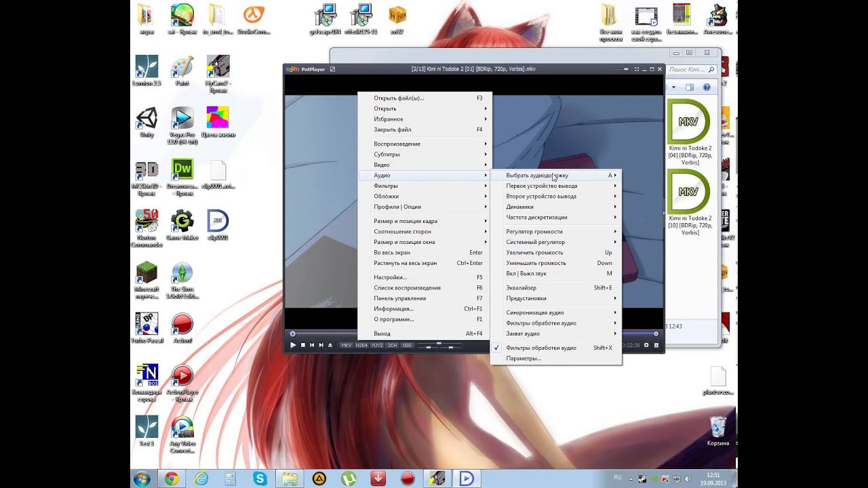
Task: Open the Sims 3 Gold Edition shortcut
Action: click(182, 281)
